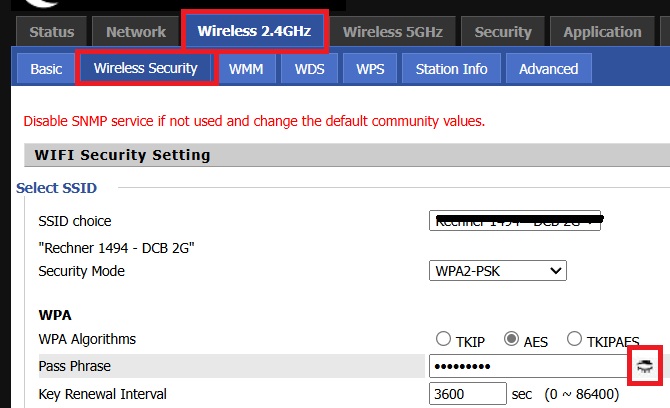Click the Pass Phrase password field
The height and width of the screenshot is (408, 670).
click(x=527, y=366)
